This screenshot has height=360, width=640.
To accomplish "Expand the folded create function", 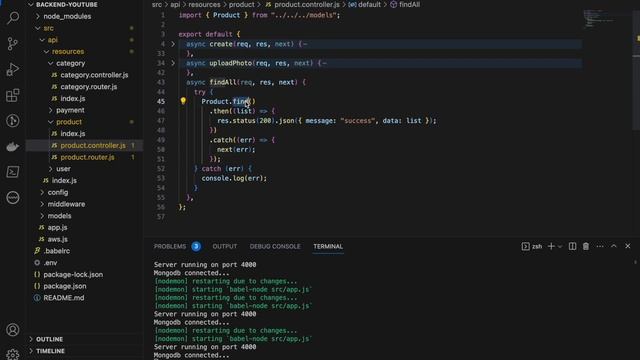I will [x=173, y=44].
